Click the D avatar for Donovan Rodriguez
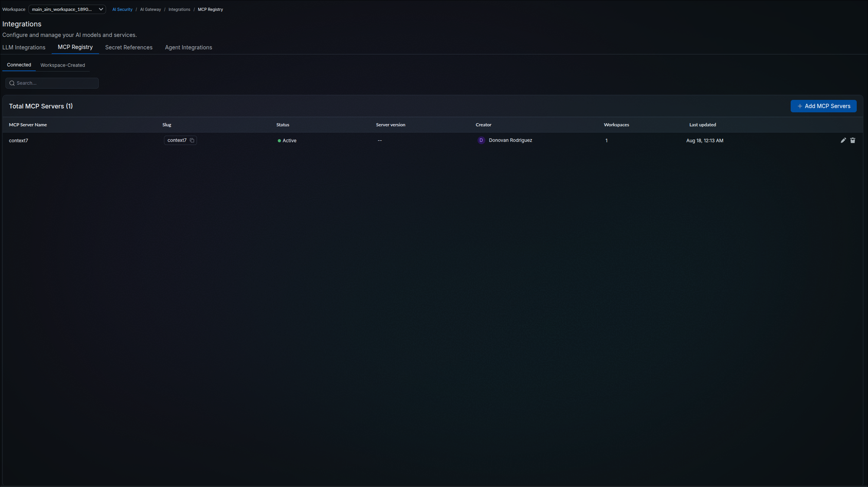This screenshot has width=868, height=487. click(x=481, y=140)
